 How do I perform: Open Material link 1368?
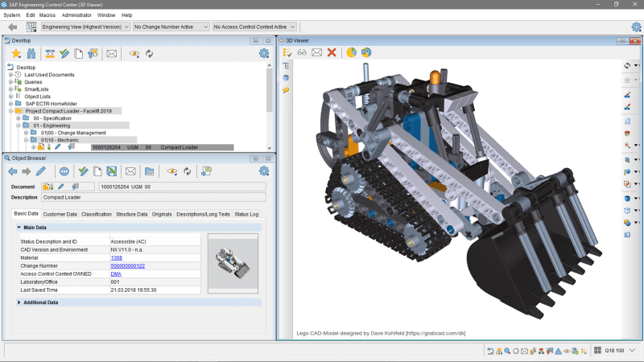click(x=116, y=257)
